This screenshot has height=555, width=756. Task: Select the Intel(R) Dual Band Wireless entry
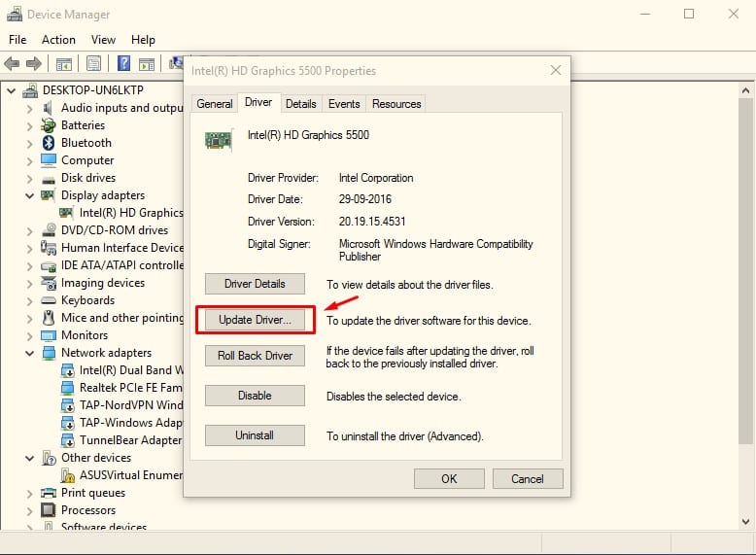[x=122, y=370]
